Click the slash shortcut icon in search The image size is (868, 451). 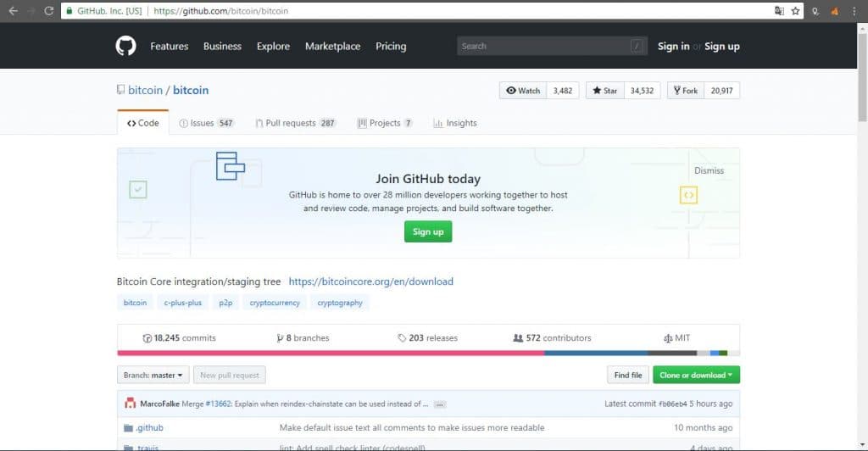637,47
